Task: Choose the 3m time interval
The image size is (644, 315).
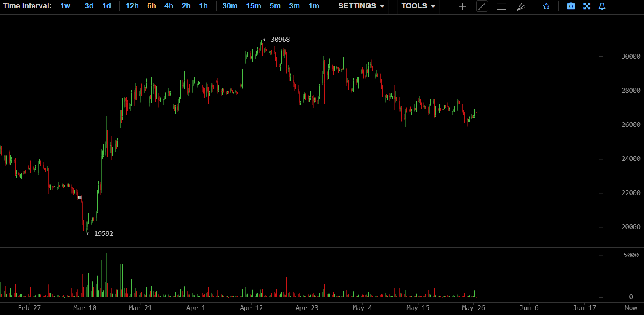Action: (x=294, y=6)
